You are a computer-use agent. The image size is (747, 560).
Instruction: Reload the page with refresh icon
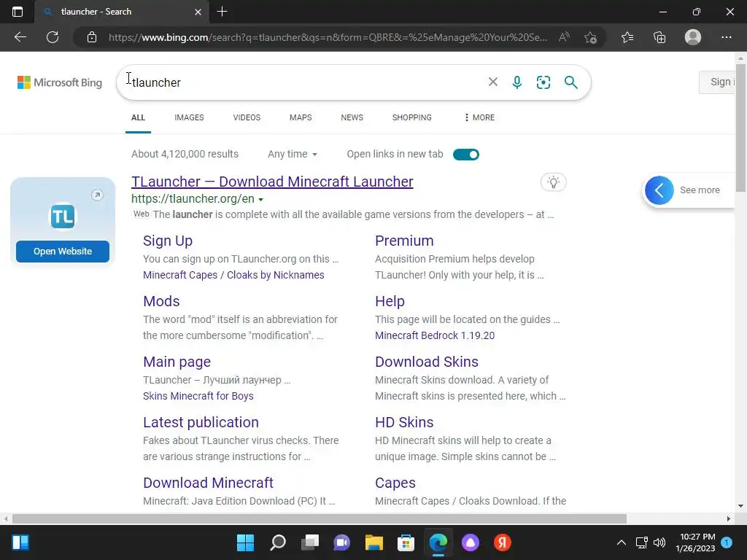coord(53,37)
